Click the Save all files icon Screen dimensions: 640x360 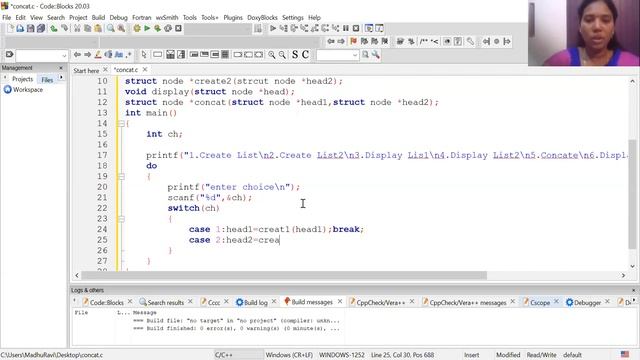(x=40, y=28)
